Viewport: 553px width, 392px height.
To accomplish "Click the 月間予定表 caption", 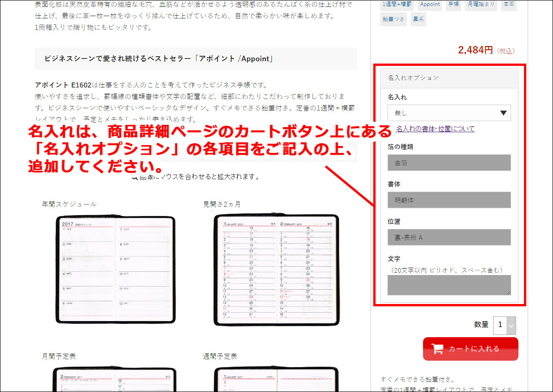I will (59, 357).
